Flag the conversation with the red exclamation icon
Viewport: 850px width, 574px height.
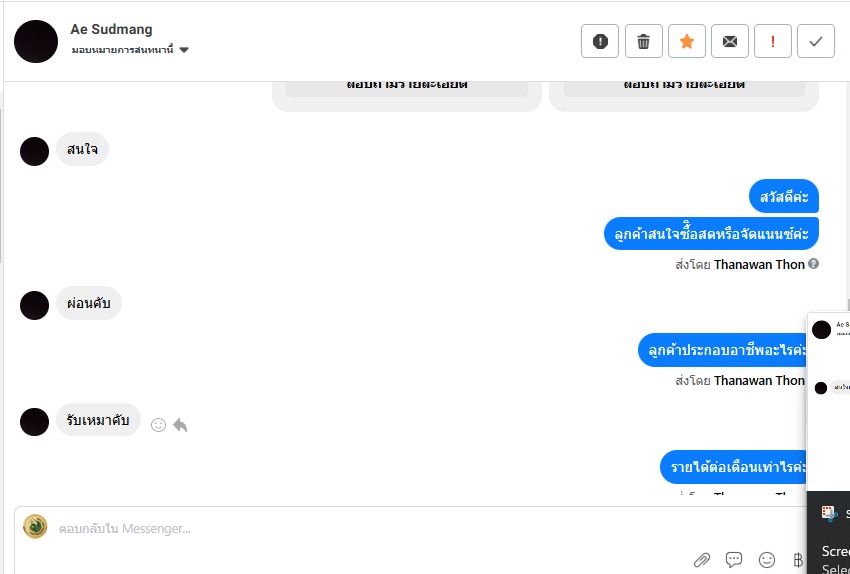772,41
